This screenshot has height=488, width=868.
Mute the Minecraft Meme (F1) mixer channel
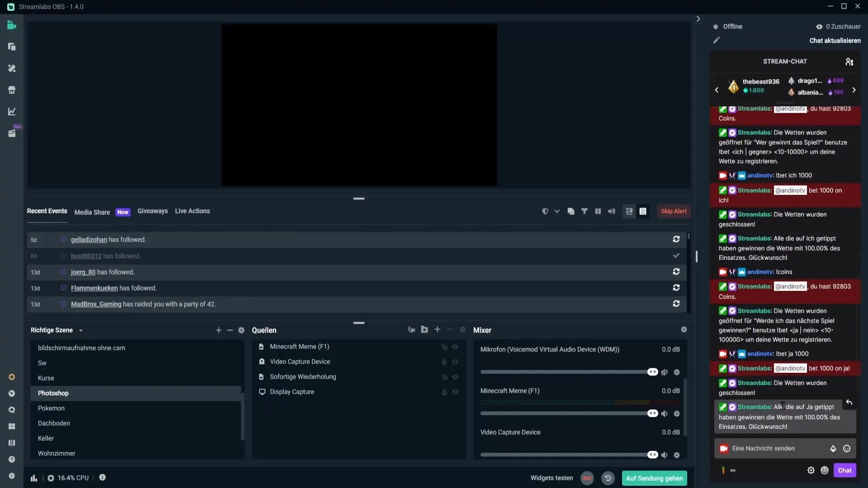[665, 414]
